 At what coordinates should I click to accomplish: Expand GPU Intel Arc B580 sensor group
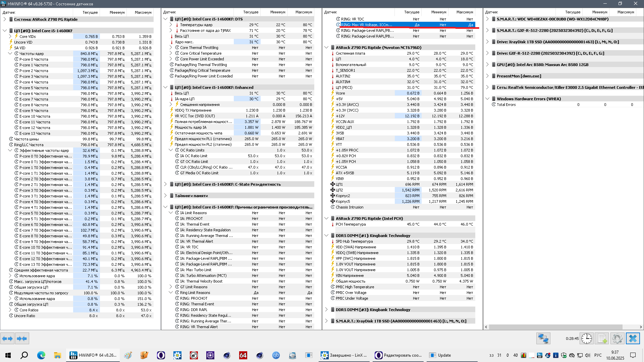[487, 65]
